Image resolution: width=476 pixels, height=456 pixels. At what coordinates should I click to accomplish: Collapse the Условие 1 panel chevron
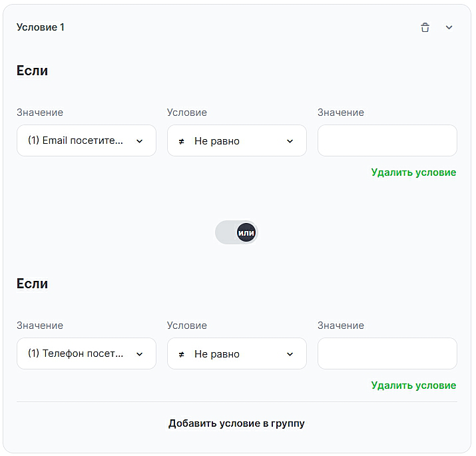tap(449, 28)
